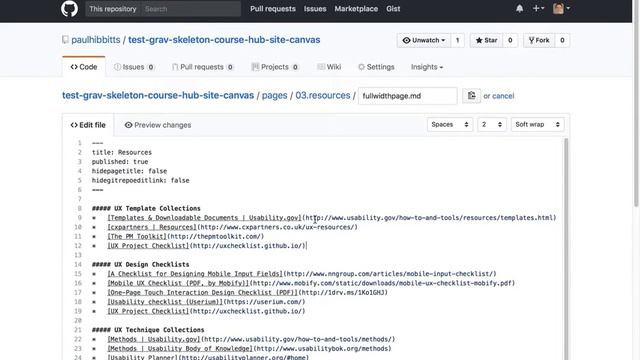Click the 'published: true' line

tap(120, 162)
